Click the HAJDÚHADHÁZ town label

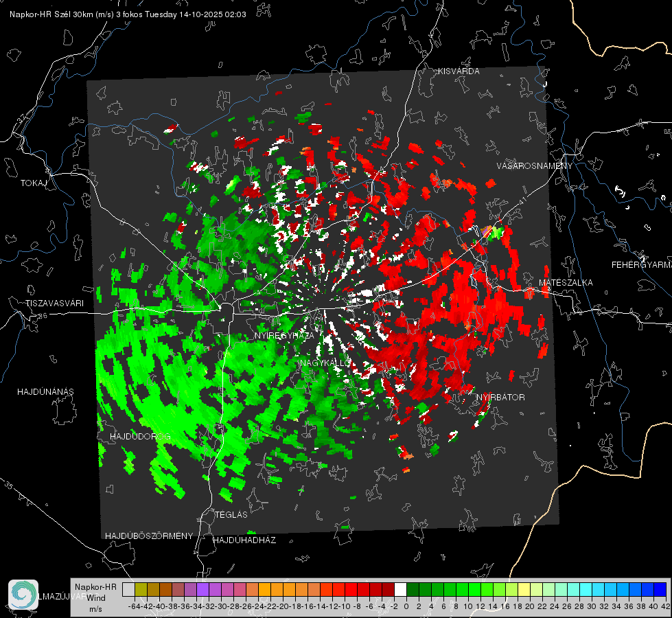(x=245, y=540)
